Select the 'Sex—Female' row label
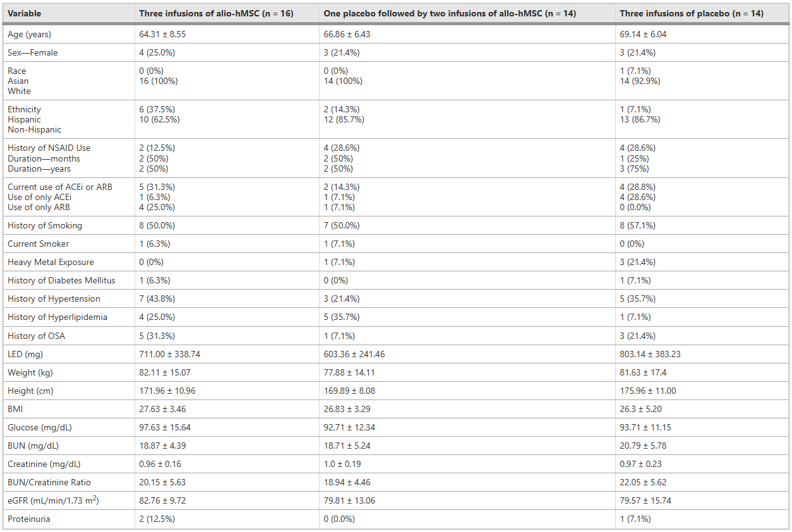 (x=32, y=52)
